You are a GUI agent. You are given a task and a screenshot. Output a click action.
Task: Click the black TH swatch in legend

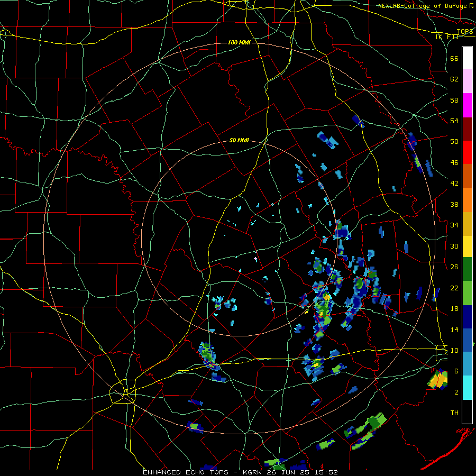pos(467,411)
